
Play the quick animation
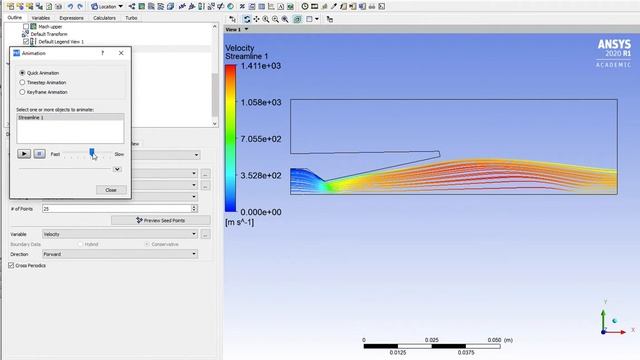click(x=24, y=154)
